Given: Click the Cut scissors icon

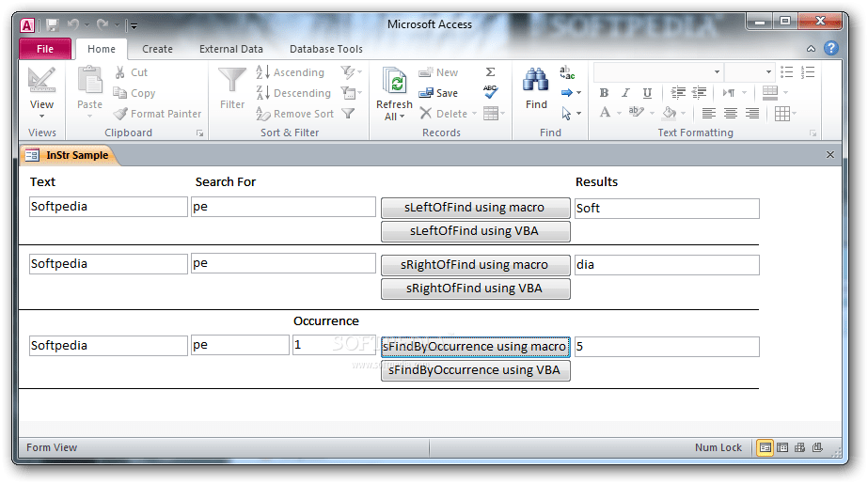Looking at the screenshot, I should (x=119, y=72).
